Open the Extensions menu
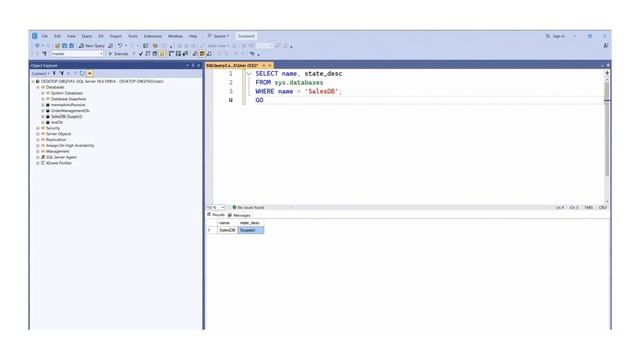This screenshot has width=640, height=360. pyautogui.click(x=153, y=36)
